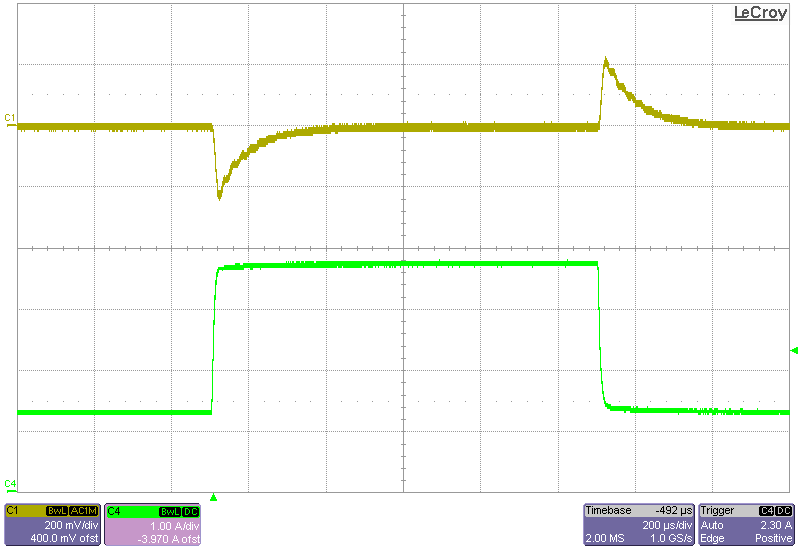Open the C1 channel descriptor box

coord(52,525)
